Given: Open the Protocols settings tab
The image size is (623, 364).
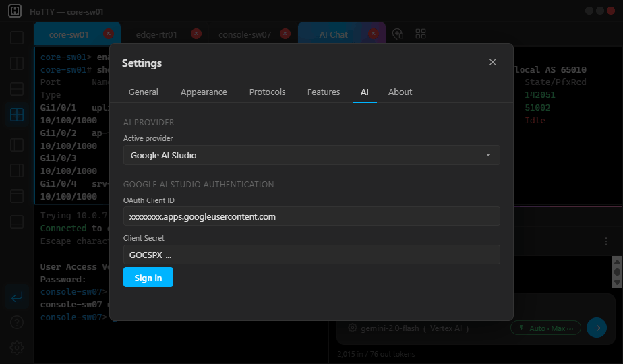Looking at the screenshot, I should [x=268, y=92].
